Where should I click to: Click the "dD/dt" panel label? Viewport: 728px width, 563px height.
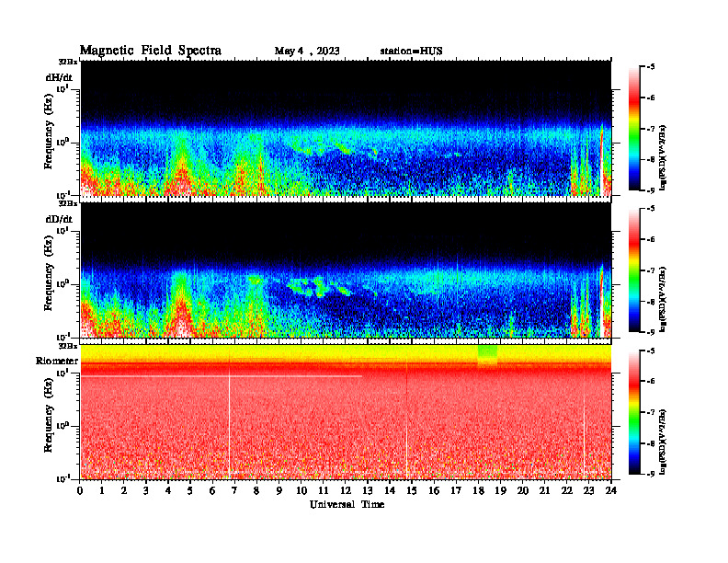coord(59,219)
